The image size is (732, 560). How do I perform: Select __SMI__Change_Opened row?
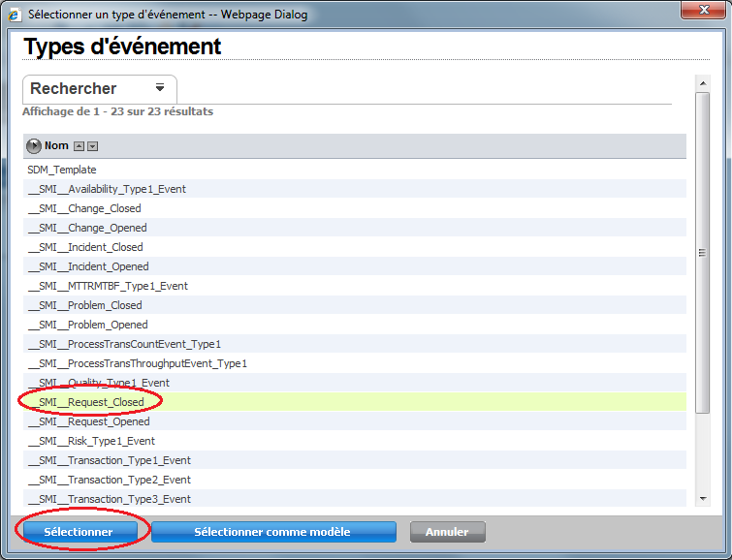[355, 228]
